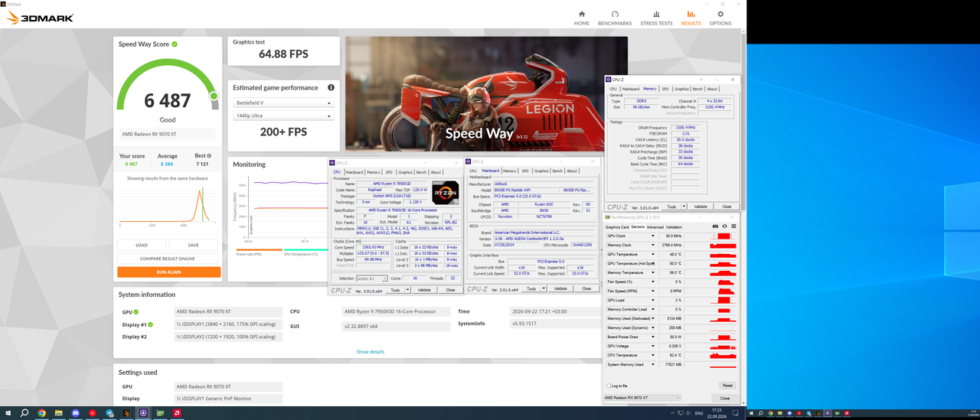Click the Validate button in the CPU-Z Memory window

pyautogui.click(x=701, y=207)
